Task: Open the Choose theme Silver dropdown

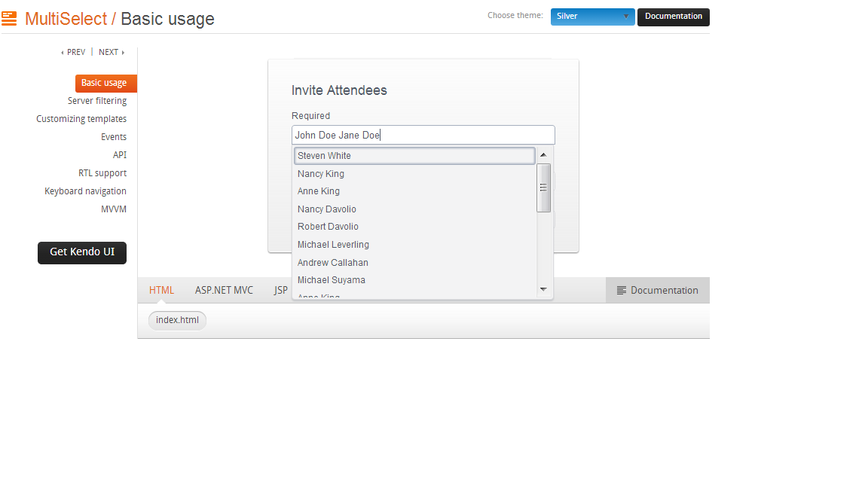Action: (592, 17)
